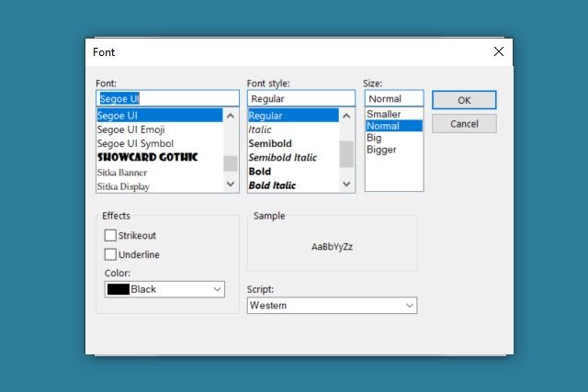Enable the Underline effect checkbox
The image size is (588, 392).
(110, 254)
